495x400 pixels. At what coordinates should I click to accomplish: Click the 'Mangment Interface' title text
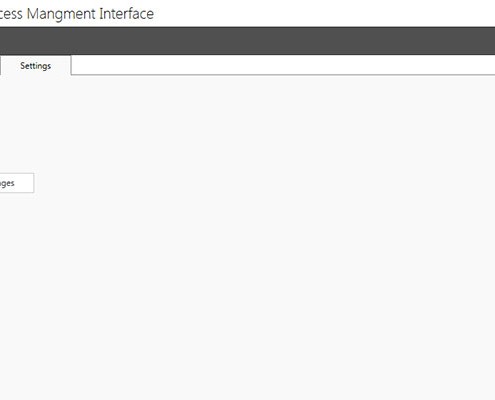(90, 14)
